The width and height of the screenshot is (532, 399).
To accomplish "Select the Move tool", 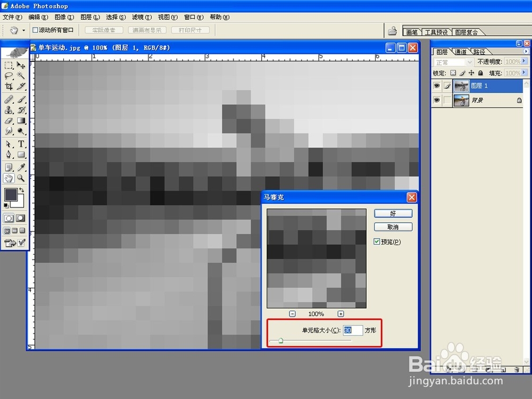I will [21, 65].
